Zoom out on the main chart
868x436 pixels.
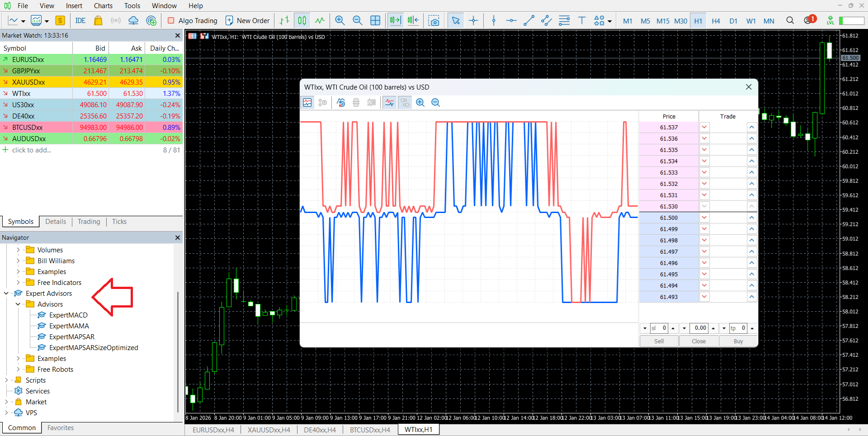tap(357, 20)
